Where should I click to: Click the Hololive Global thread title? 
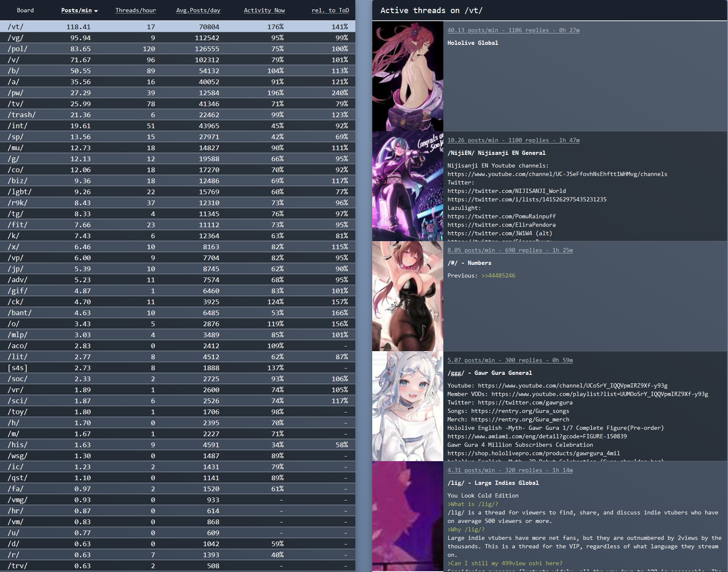click(x=473, y=43)
